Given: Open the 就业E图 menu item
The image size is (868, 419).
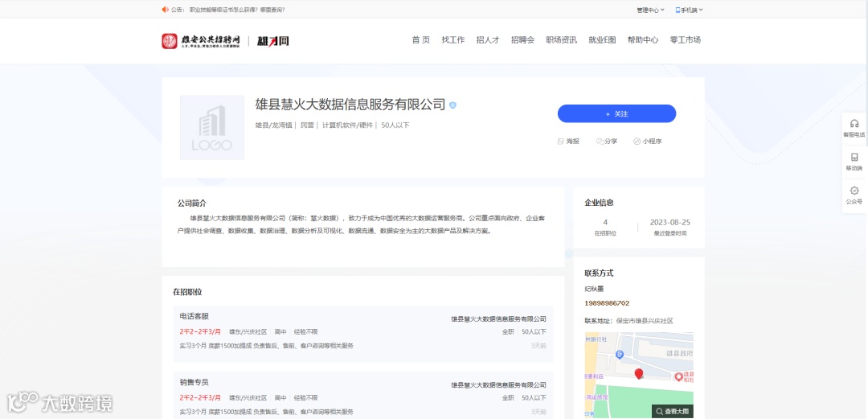Looking at the screenshot, I should [x=602, y=40].
